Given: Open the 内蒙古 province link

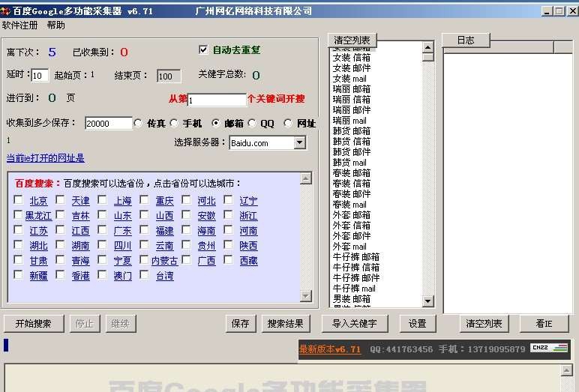Looking at the screenshot, I should pos(165,261).
